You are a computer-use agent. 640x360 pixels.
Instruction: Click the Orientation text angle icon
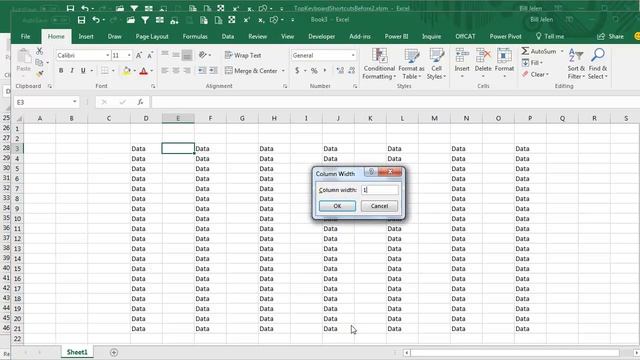pyautogui.click(x=202, y=55)
